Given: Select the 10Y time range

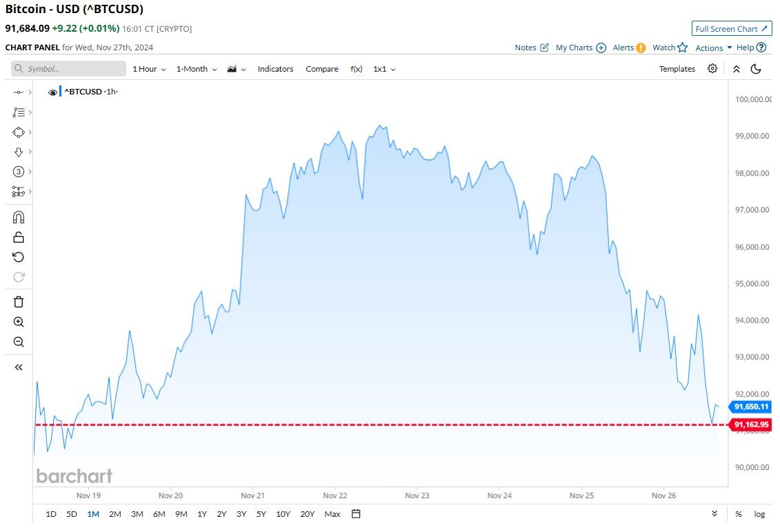Looking at the screenshot, I should point(283,514).
